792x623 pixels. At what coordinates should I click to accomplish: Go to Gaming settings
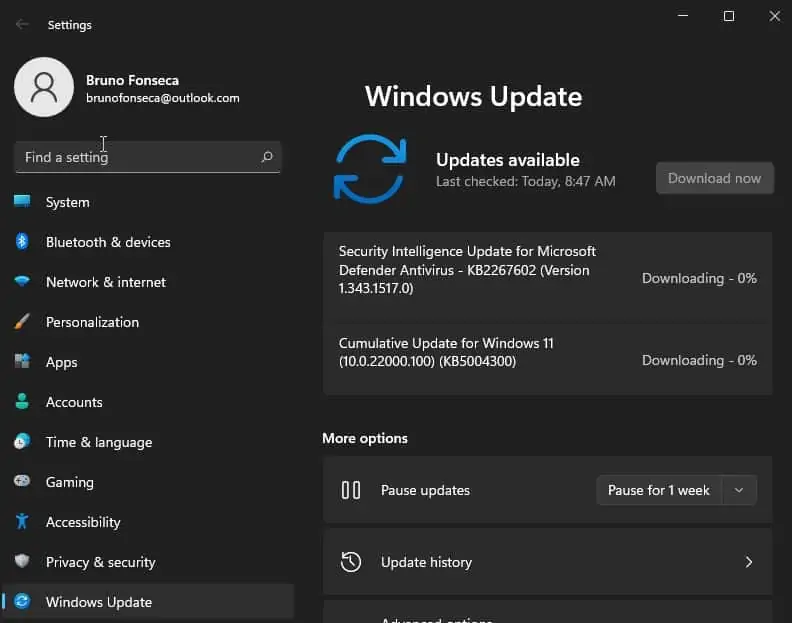[148, 482]
